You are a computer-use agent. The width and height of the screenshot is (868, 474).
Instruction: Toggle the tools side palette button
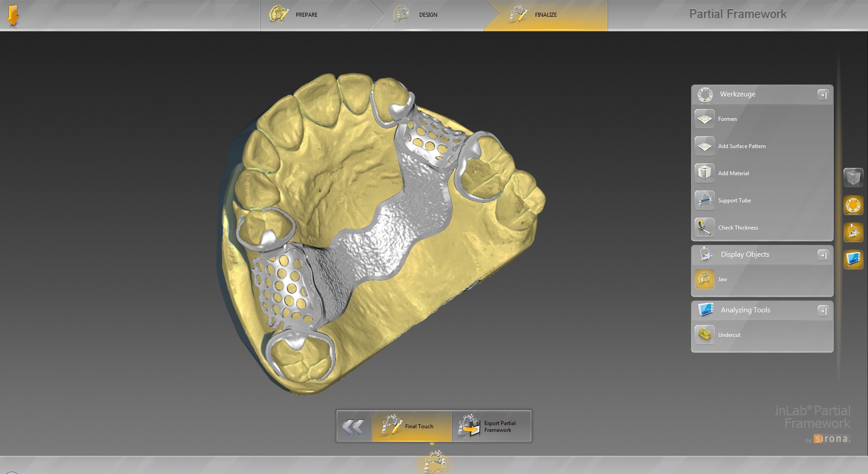tap(854, 205)
